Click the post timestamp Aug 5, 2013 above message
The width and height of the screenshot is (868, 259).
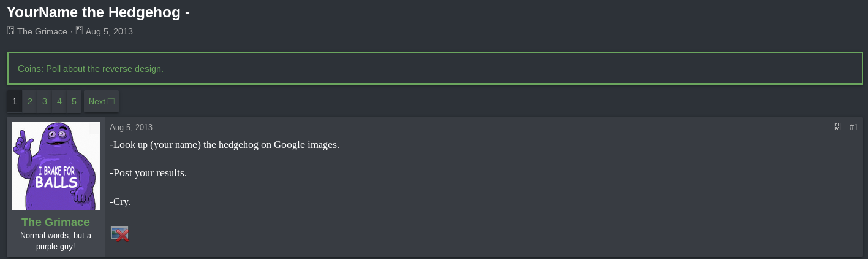(131, 127)
